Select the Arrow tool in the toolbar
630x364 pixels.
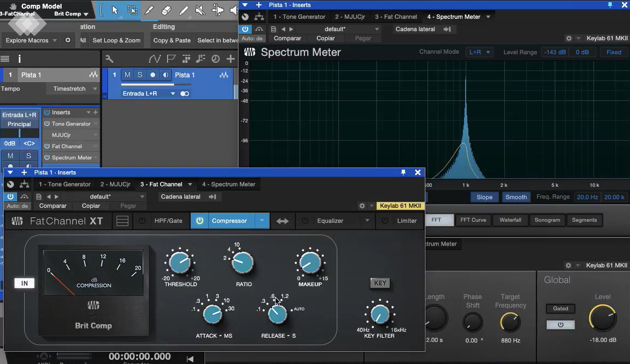coord(115,10)
